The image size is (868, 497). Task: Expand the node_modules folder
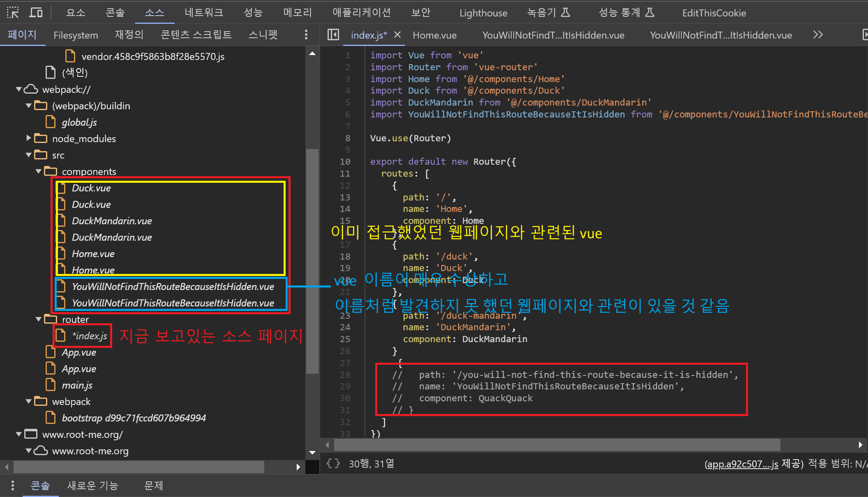pyautogui.click(x=29, y=138)
